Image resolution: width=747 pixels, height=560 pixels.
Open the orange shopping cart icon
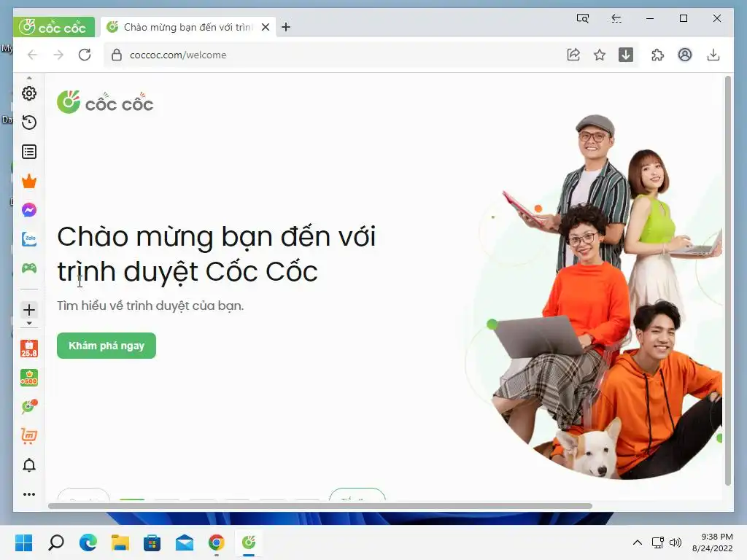point(29,436)
